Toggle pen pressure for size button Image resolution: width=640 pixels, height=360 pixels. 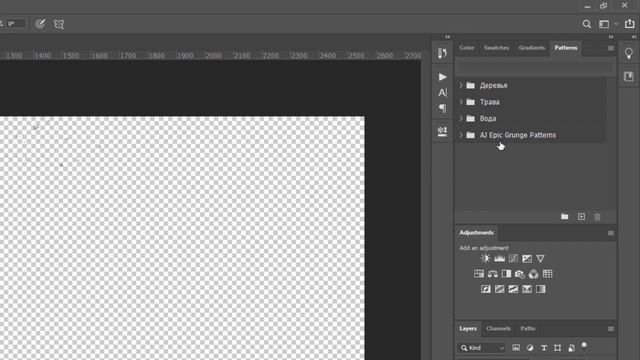tap(40, 24)
